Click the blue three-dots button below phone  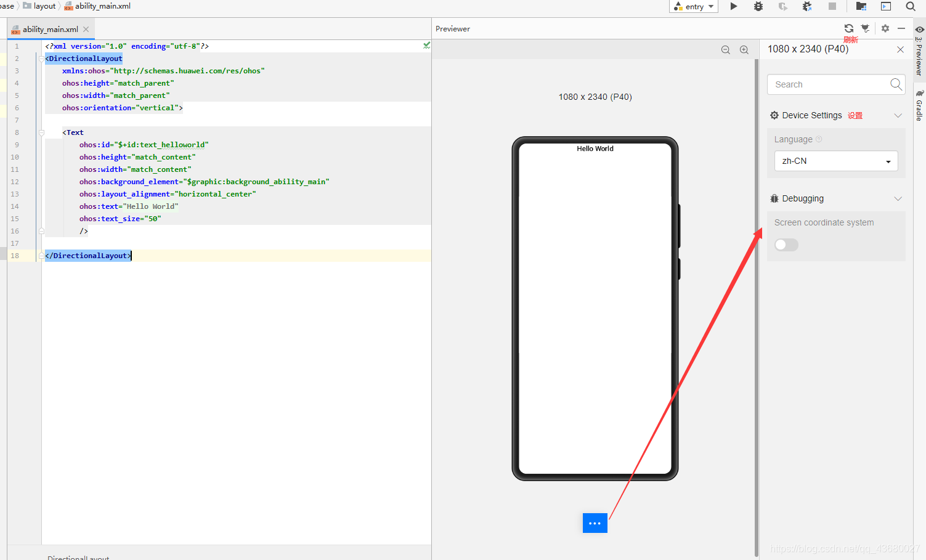tap(595, 523)
